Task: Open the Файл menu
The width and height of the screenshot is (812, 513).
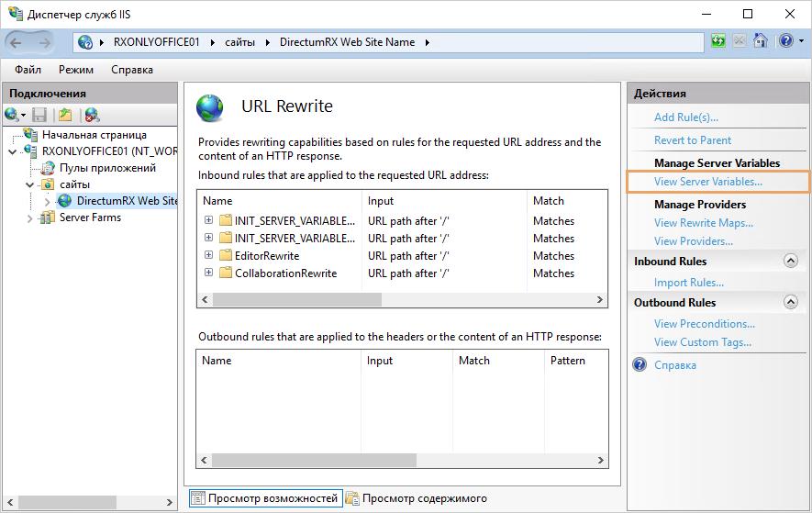Action: pos(28,70)
